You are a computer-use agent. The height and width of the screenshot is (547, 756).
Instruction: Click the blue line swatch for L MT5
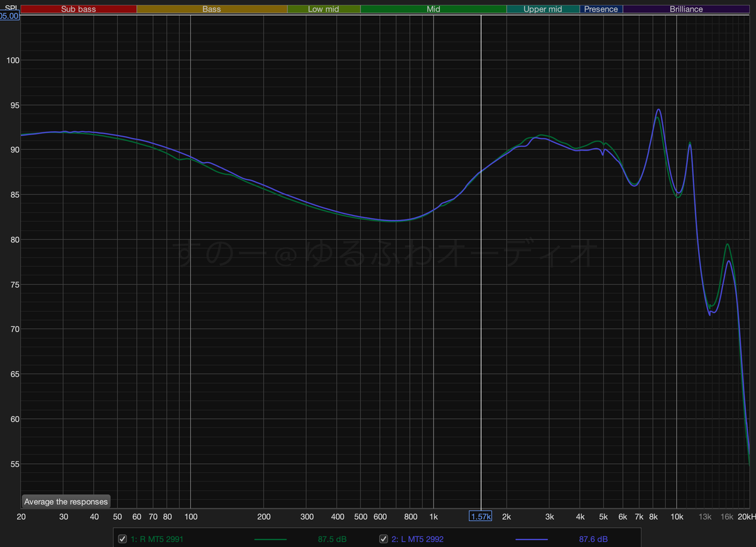532,539
